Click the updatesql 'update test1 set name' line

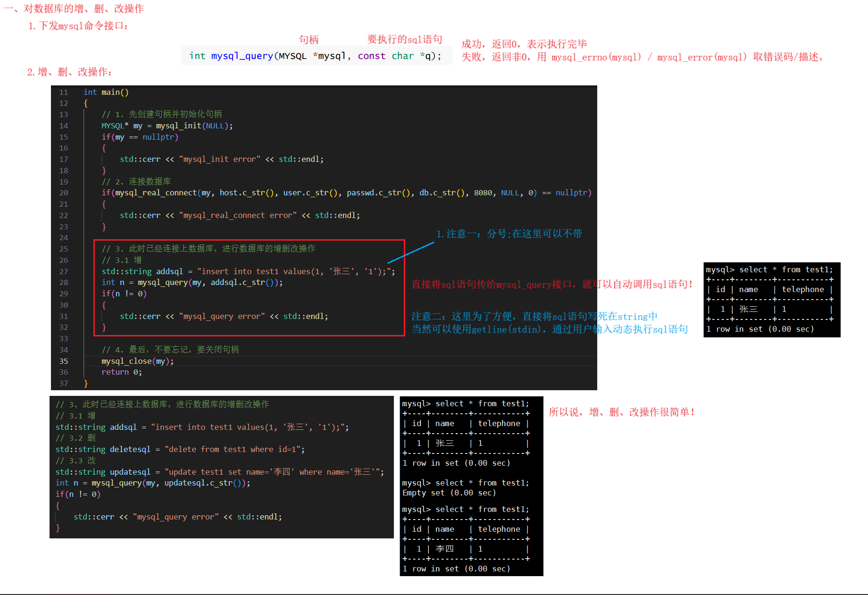[220, 472]
